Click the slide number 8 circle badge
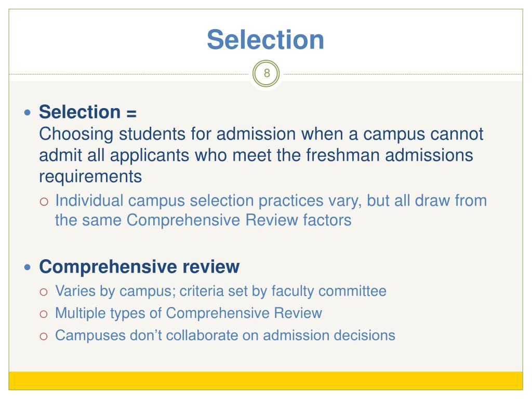This screenshot has width=532, height=399. pos(266,74)
